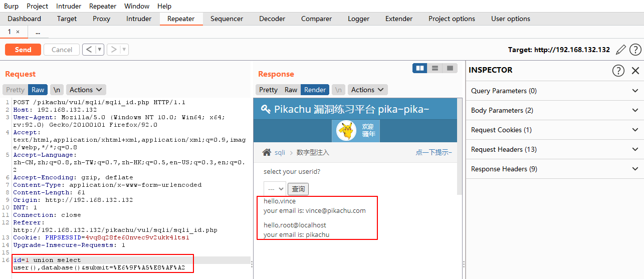Click the POST request line
Viewport: 644px width, 279px height.
[x=99, y=102]
